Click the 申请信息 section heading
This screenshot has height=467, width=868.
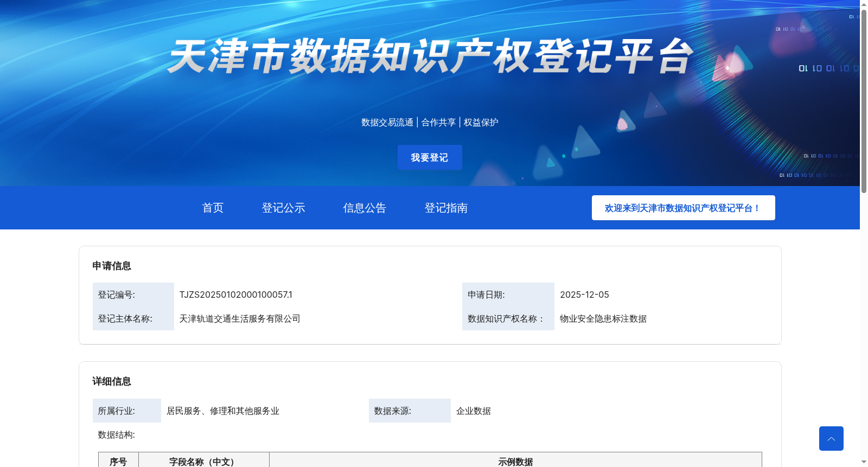(112, 266)
